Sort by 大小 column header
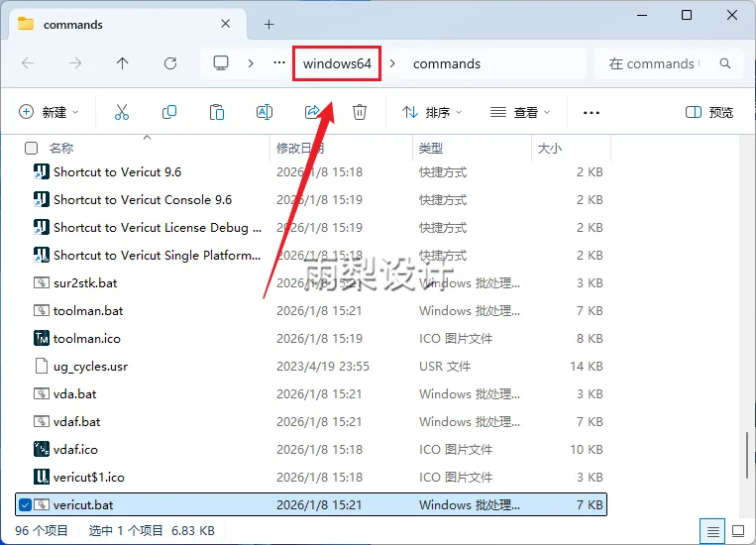The height and width of the screenshot is (545, 756). pyautogui.click(x=550, y=148)
